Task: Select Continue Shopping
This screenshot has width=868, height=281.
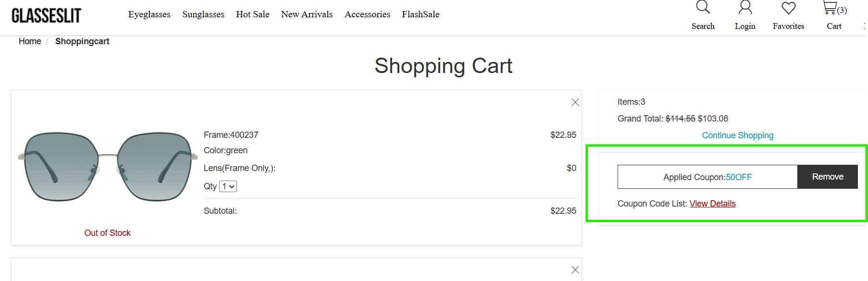Action: [x=737, y=135]
